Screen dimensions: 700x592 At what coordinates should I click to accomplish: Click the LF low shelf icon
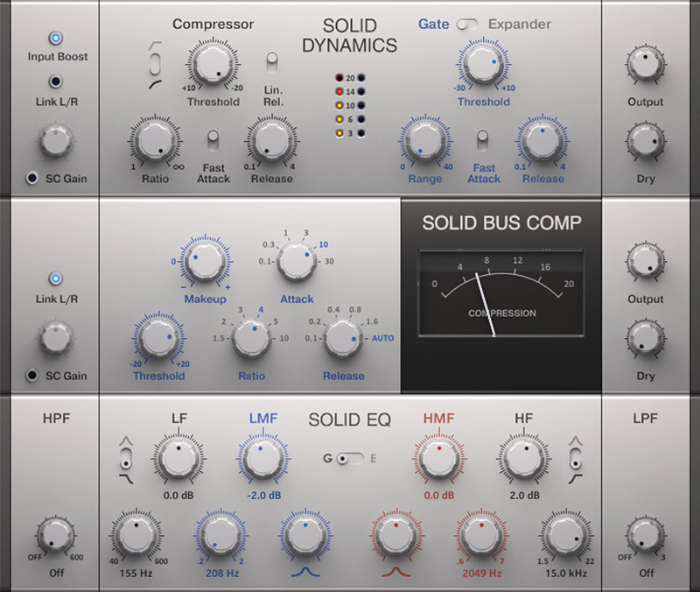point(126,479)
